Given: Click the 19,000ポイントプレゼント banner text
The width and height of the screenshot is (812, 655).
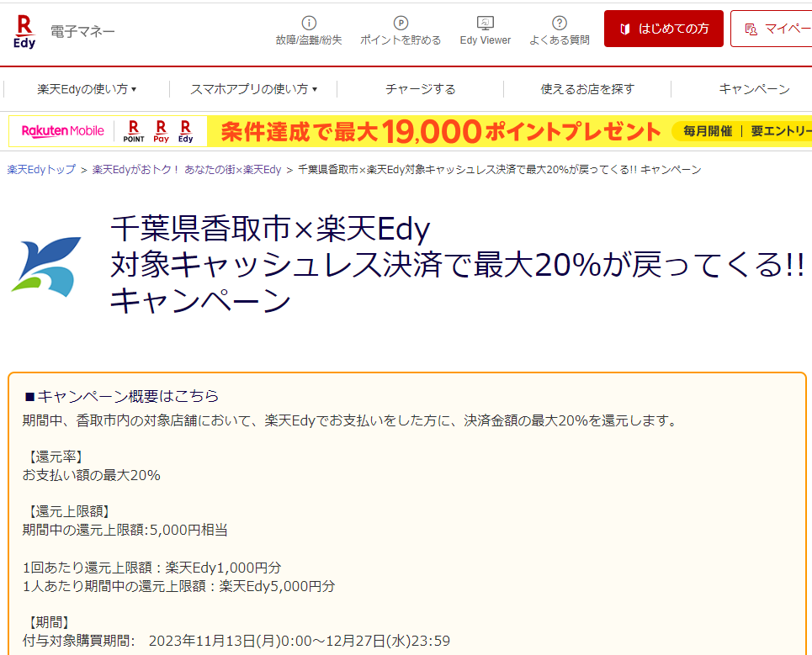Looking at the screenshot, I should (440, 131).
